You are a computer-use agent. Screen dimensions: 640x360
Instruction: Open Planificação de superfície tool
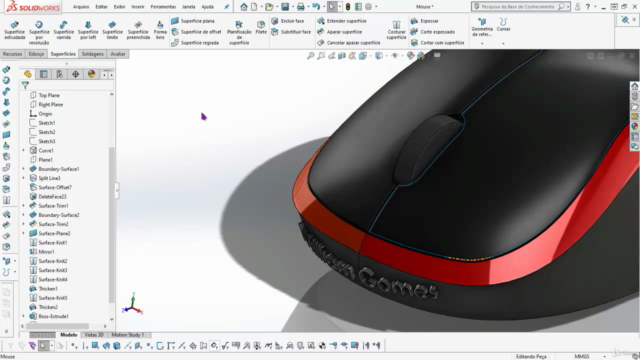[239, 32]
